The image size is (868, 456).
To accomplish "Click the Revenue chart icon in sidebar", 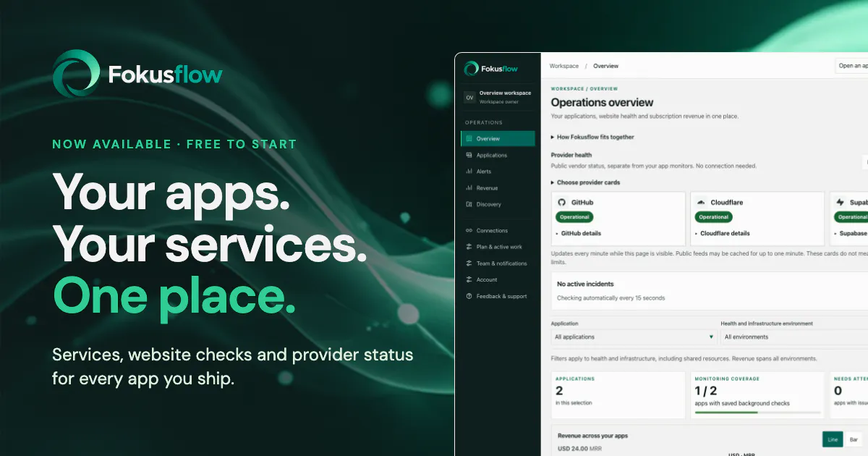I will click(x=469, y=188).
